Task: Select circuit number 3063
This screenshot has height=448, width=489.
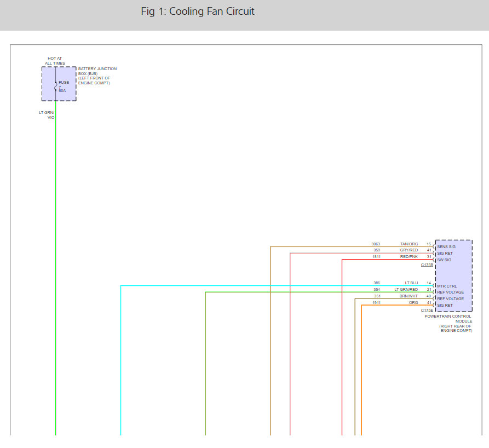Action: (375, 244)
